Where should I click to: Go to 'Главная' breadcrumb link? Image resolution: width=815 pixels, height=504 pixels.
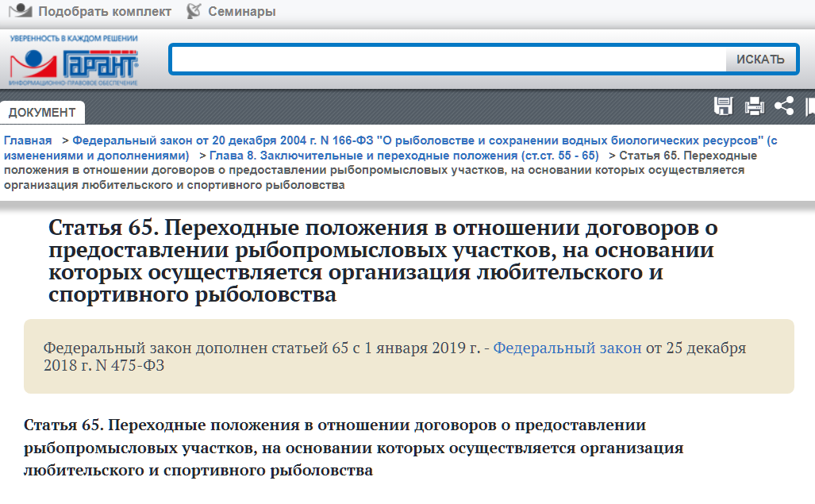28,140
